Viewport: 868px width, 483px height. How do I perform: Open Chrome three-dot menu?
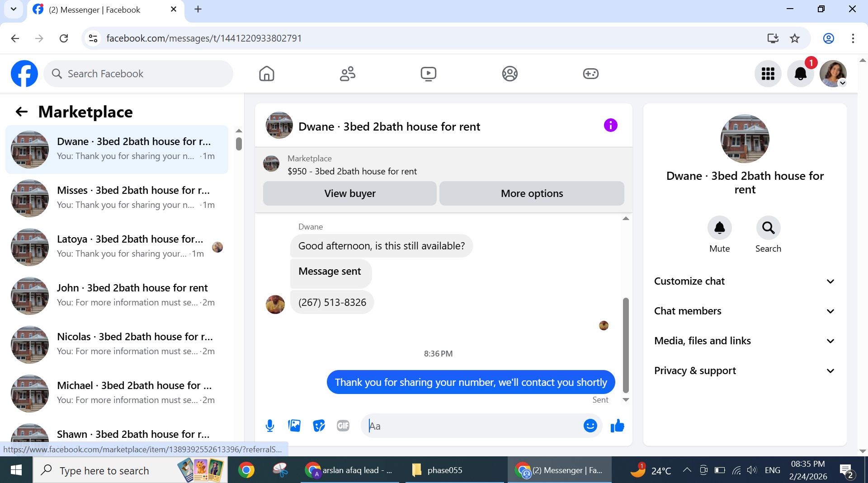coord(853,38)
